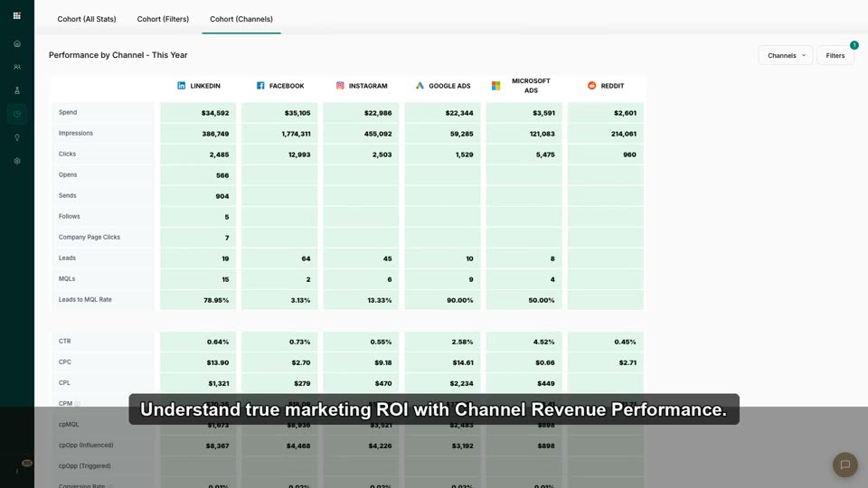Open settings gear icon in sidebar
Viewport: 868px width, 488px height.
[17, 161]
